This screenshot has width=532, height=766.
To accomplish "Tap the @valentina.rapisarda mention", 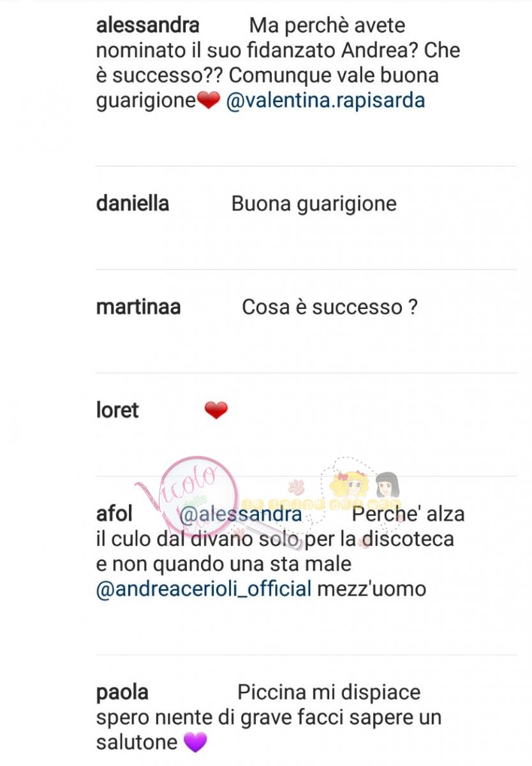I will [325, 101].
